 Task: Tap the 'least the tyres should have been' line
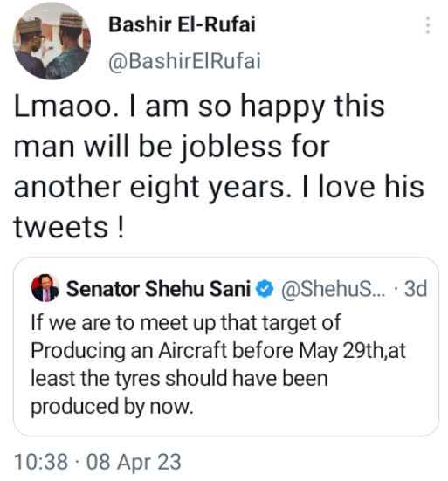click(x=180, y=378)
